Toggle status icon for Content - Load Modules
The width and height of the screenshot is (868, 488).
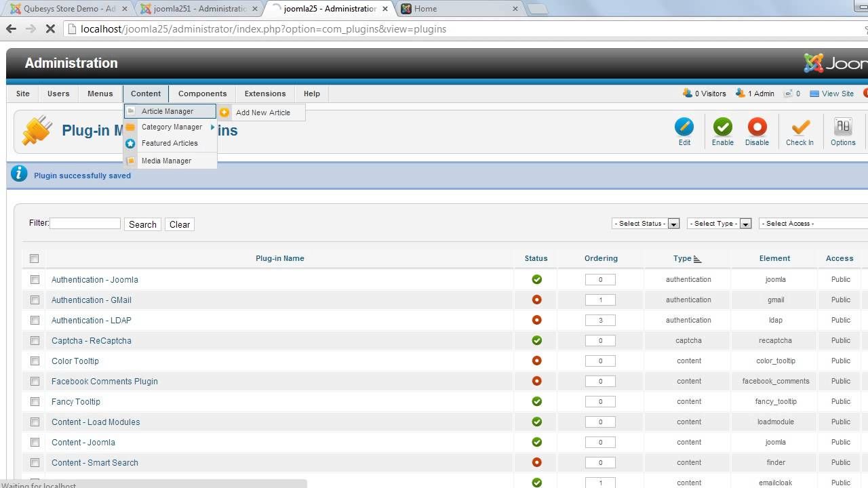536,422
